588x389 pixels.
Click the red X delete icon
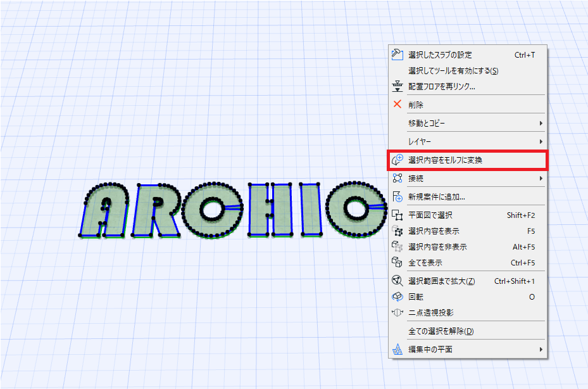pos(397,104)
